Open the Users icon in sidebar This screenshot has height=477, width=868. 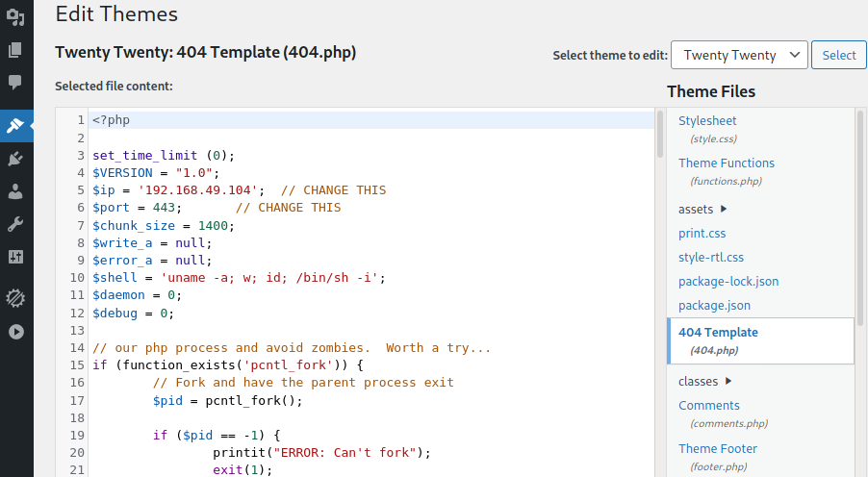click(15, 191)
